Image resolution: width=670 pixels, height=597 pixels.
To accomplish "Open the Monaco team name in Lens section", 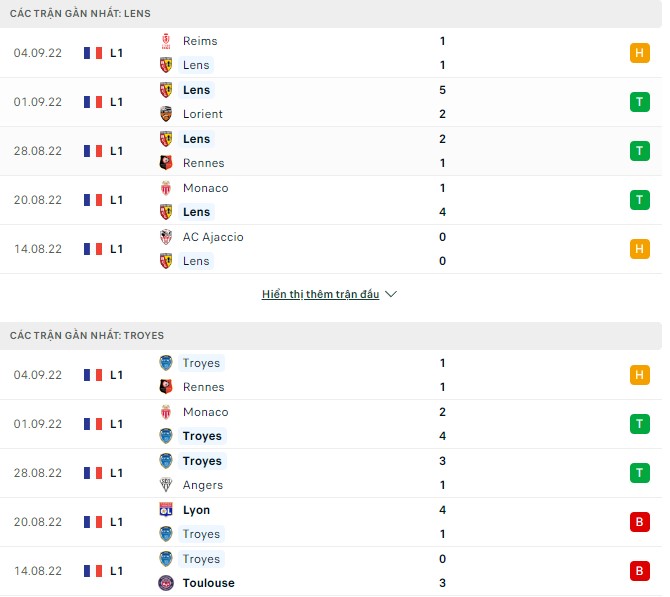I will coord(205,188).
